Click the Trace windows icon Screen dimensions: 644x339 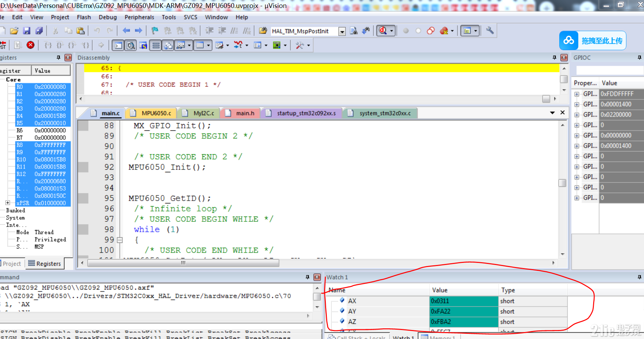[257, 45]
